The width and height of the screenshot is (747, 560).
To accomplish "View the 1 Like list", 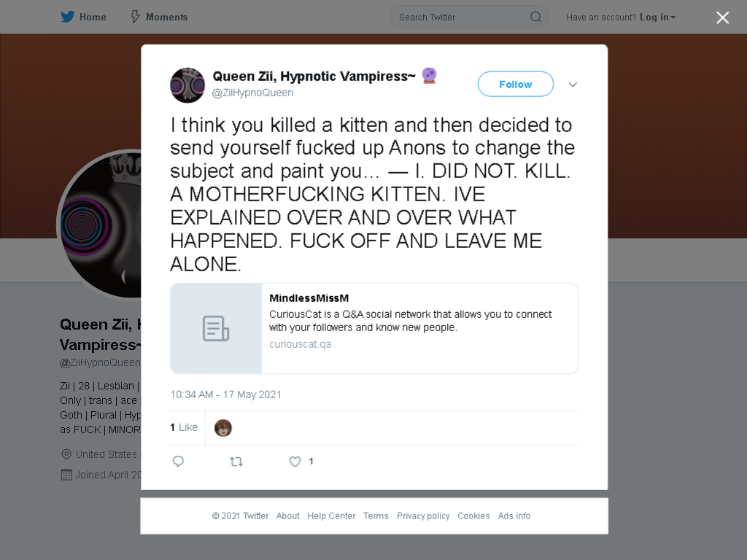I will 184,427.
